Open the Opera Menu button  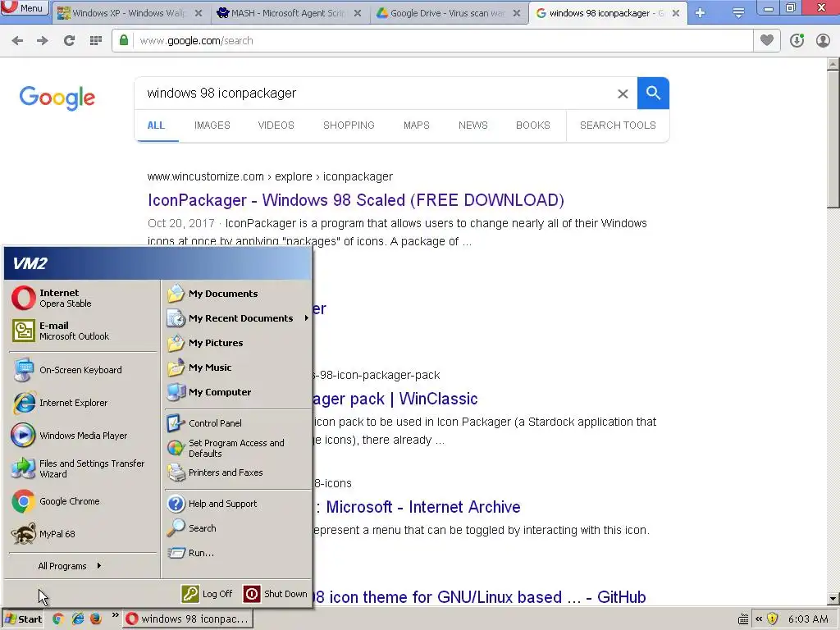pyautogui.click(x=25, y=7)
